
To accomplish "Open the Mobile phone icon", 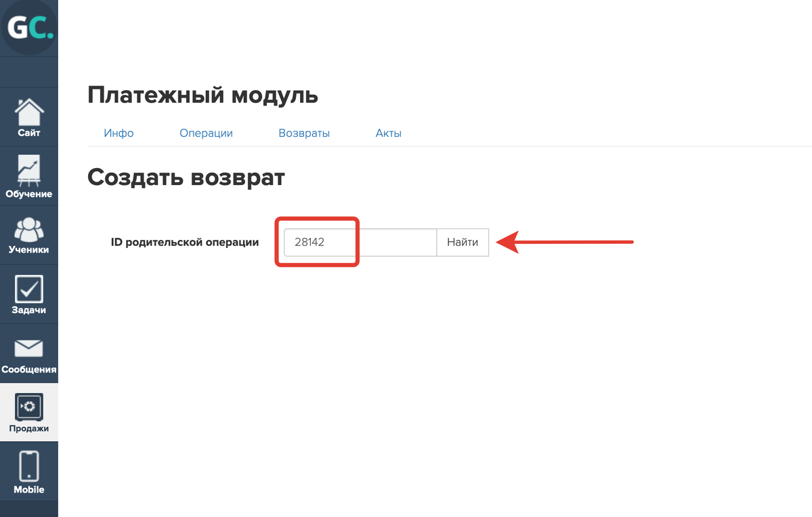I will coord(29,466).
